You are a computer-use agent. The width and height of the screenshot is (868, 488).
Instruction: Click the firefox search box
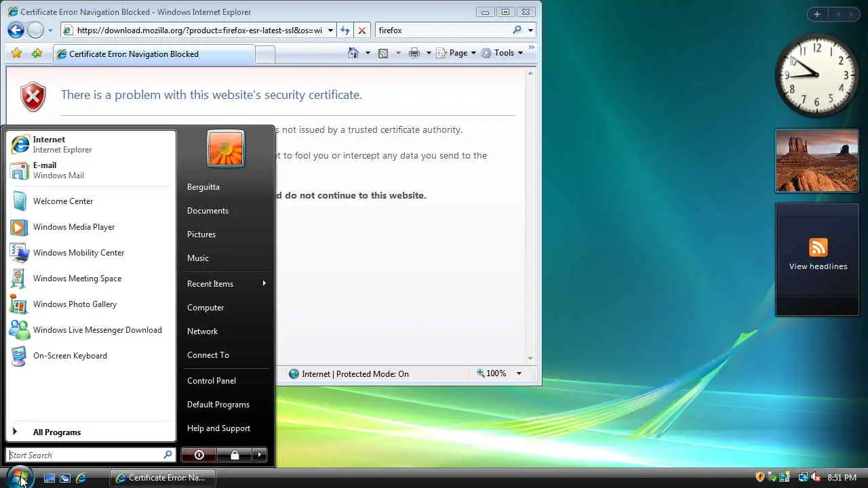[x=443, y=30]
